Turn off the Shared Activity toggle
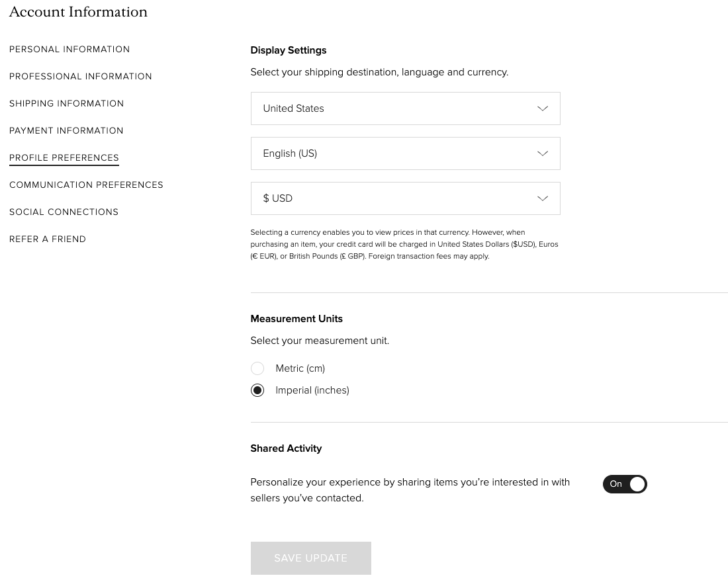Viewport: 728px width, 588px height. pyautogui.click(x=625, y=483)
